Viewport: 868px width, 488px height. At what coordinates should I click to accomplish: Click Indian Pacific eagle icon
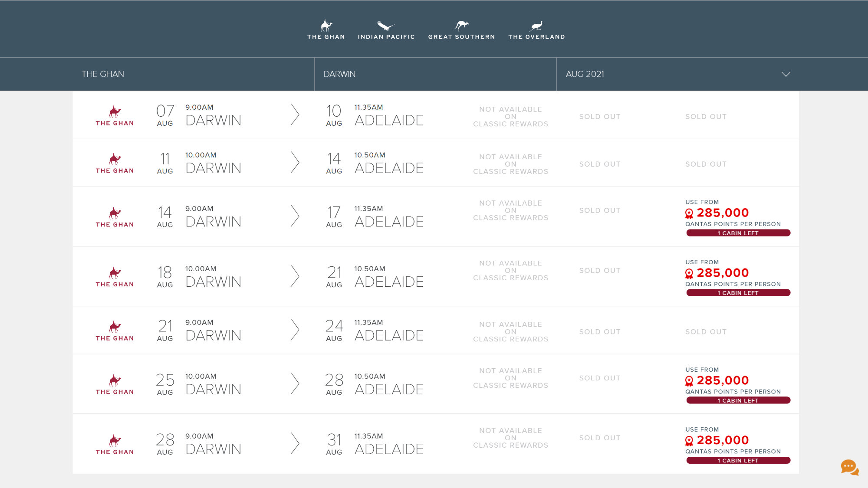pyautogui.click(x=385, y=25)
